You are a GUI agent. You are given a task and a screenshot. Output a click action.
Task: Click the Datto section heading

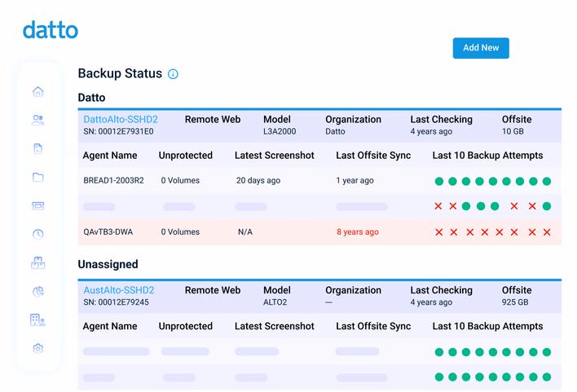pos(91,98)
